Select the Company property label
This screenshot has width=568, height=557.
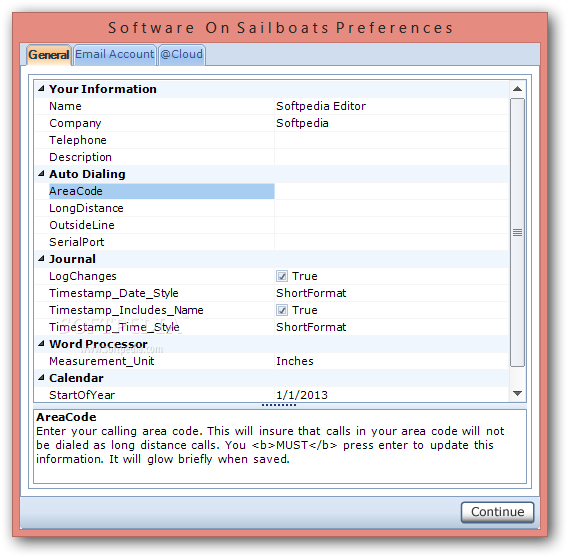tap(75, 123)
